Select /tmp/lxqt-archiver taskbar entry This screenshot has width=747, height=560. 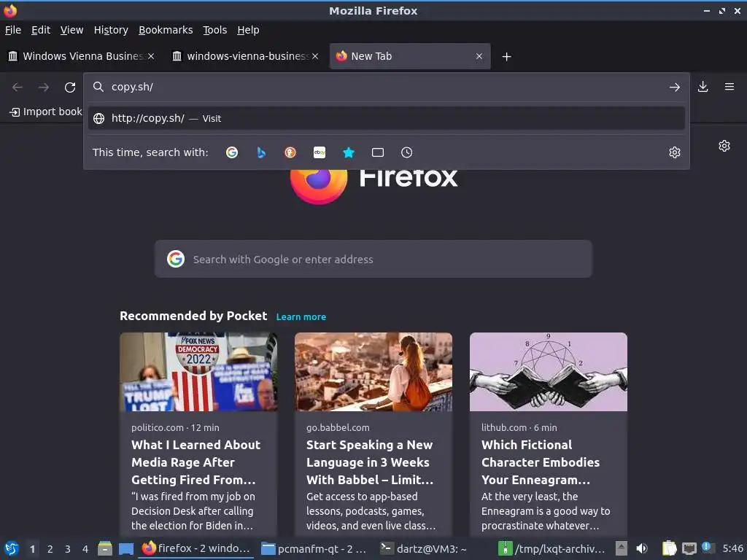pyautogui.click(x=551, y=549)
